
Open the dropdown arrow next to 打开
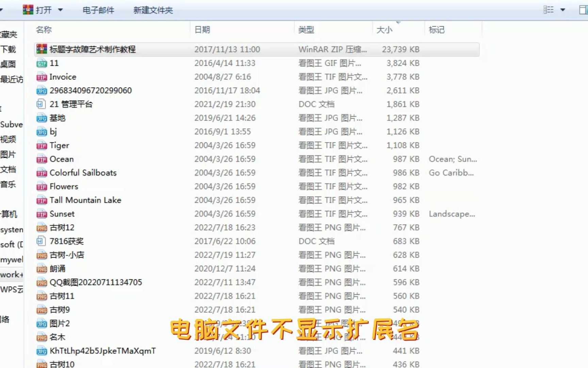click(60, 10)
